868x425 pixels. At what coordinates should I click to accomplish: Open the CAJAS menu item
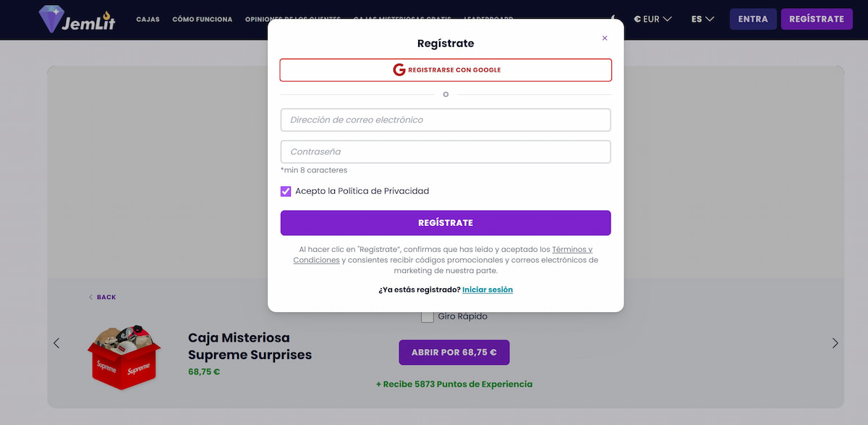148,20
